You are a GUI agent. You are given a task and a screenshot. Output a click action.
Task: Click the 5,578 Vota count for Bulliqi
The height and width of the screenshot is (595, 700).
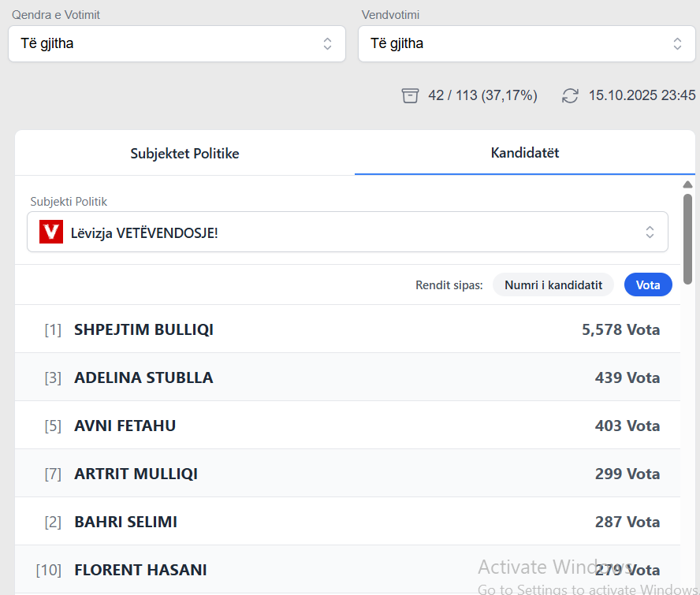[x=621, y=329]
